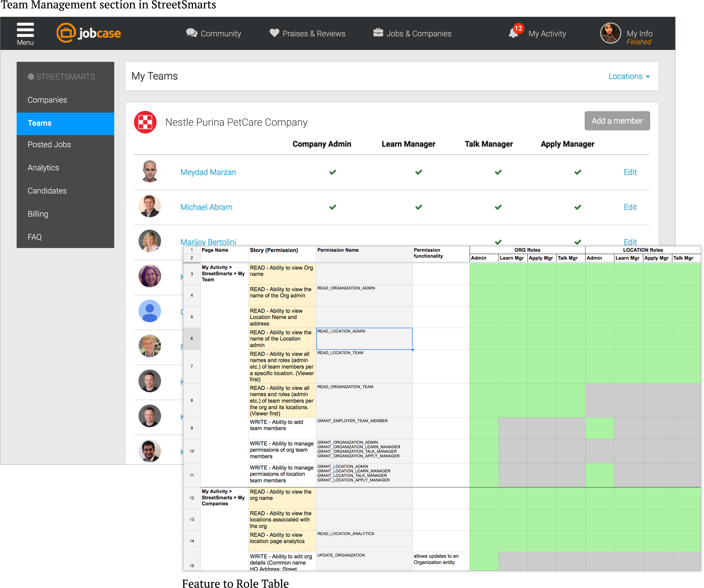704x588 pixels.
Task: Toggle Michael Abram's Apply Manager checkmark
Action: tap(578, 207)
